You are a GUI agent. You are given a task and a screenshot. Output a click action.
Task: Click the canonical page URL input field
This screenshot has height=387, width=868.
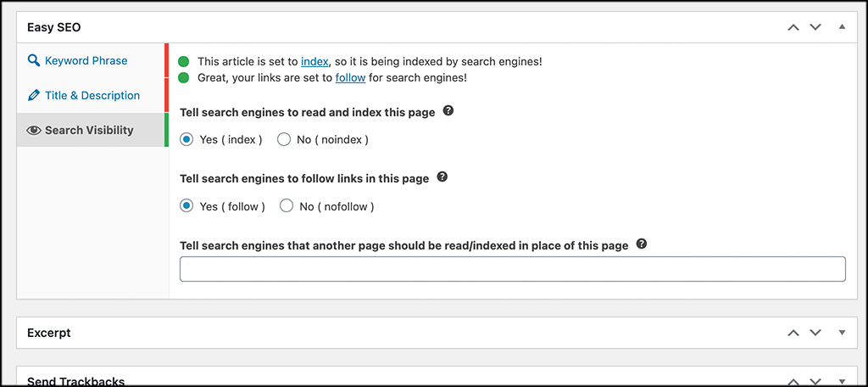pyautogui.click(x=513, y=269)
